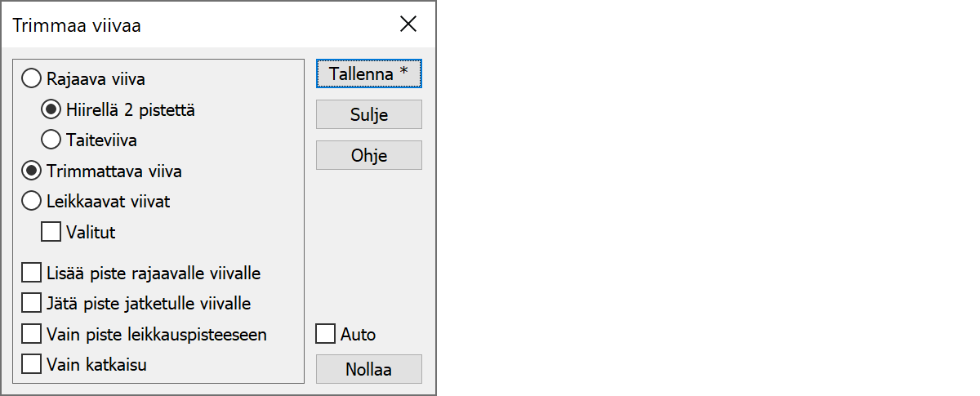The width and height of the screenshot is (980, 396).
Task: Click the red asterisk on Tallenna
Action: click(x=403, y=73)
